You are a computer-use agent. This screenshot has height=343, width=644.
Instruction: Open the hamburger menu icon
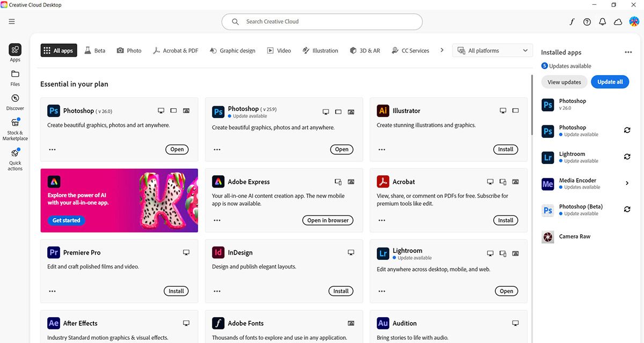[x=12, y=21]
